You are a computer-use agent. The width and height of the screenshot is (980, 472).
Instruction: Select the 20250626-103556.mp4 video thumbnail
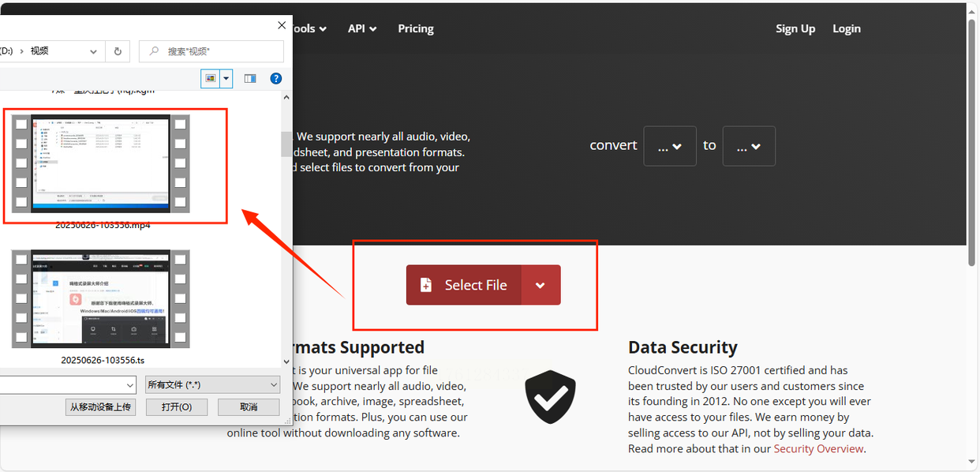point(101,163)
